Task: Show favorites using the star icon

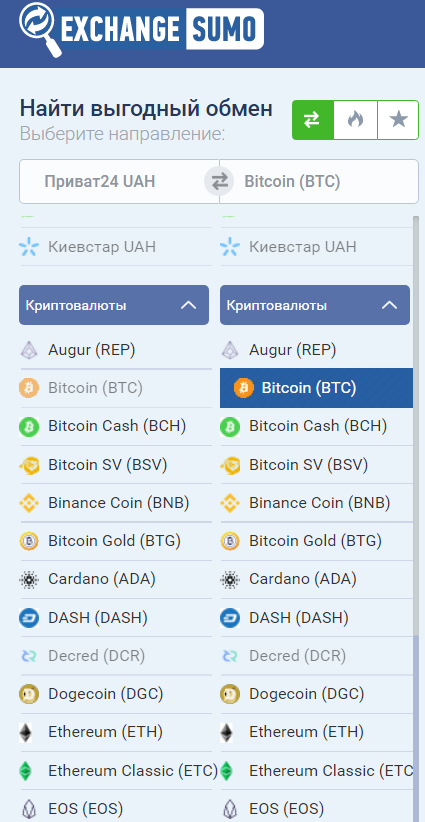Action: click(x=398, y=120)
